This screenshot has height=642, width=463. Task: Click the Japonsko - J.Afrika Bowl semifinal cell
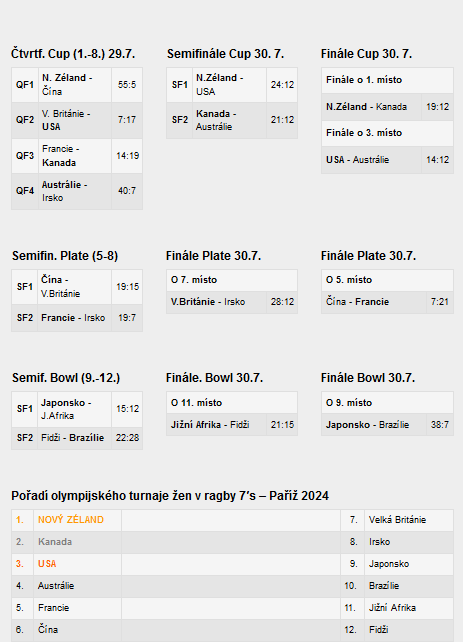(75, 409)
